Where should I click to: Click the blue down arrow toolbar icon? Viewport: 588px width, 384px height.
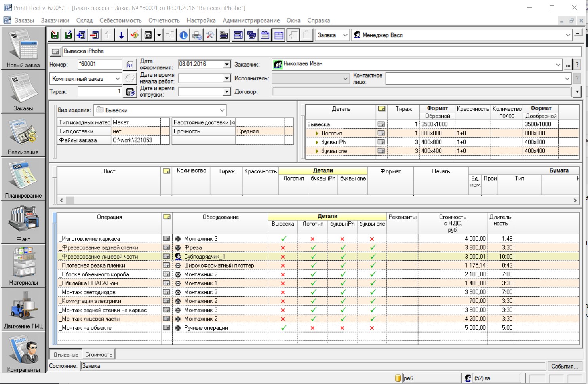[x=121, y=35]
